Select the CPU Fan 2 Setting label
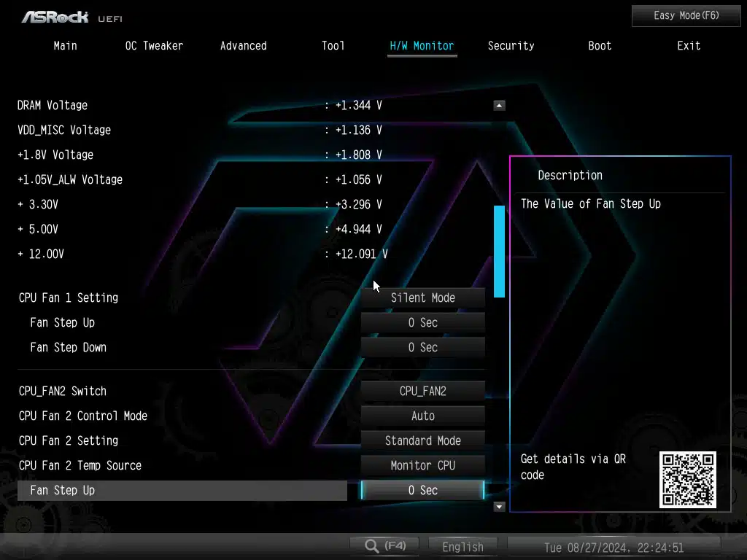The width and height of the screenshot is (747, 560). 68,441
